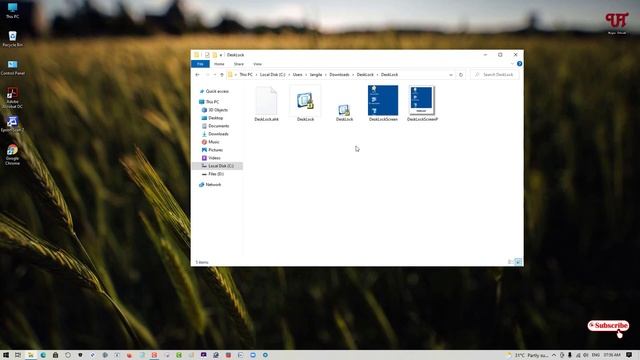
Task: Open Downloads in navigation pane
Action: click(x=215, y=134)
